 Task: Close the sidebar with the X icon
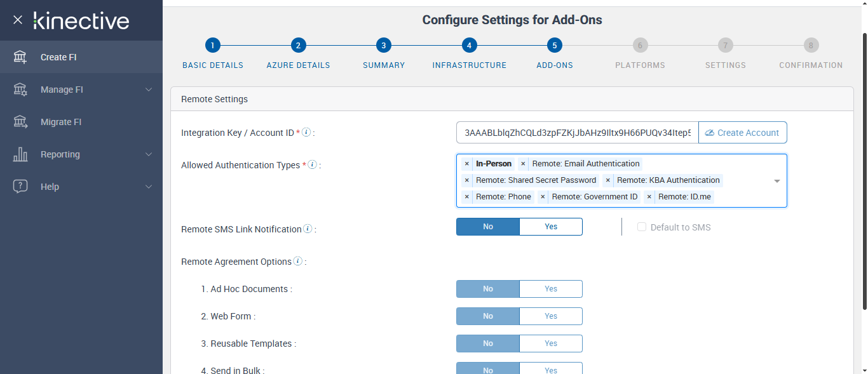18,20
